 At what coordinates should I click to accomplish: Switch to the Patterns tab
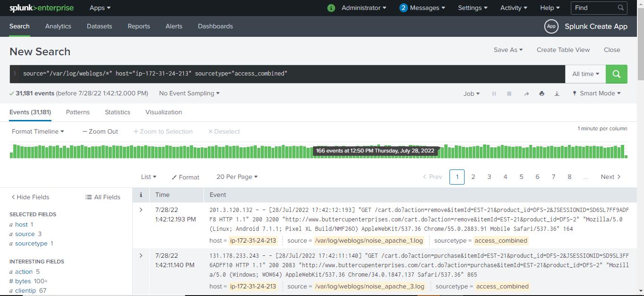point(77,112)
